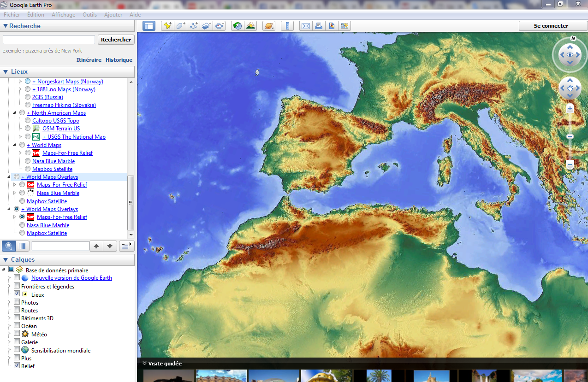Open the Édition menu

pos(36,15)
